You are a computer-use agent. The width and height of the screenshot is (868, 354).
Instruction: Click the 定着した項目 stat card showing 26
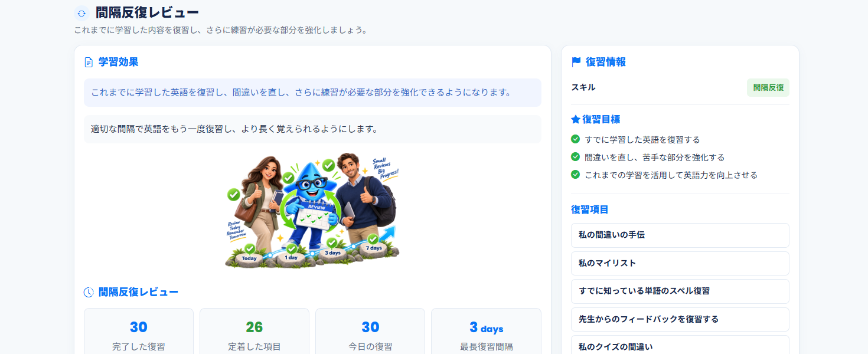(254, 331)
